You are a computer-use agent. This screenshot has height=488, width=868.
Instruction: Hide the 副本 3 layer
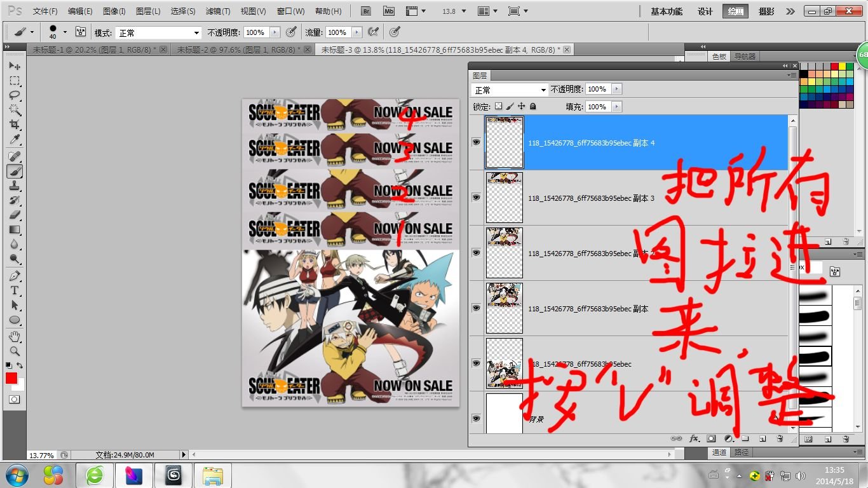(x=476, y=198)
